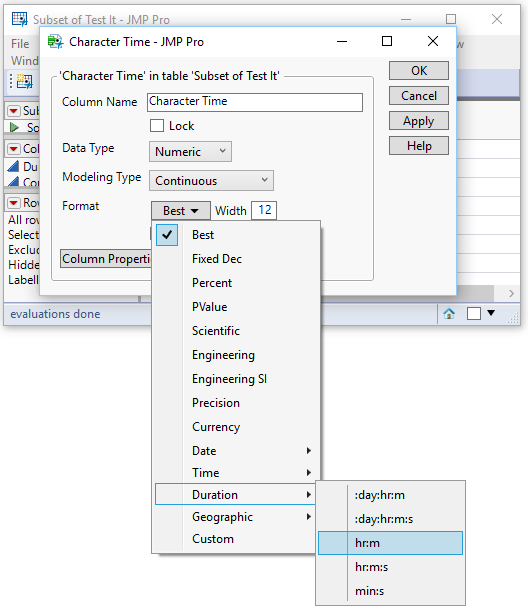Viewport: 528px width, 613px height.
Task: Expand the Date format submenu
Action: 236,451
